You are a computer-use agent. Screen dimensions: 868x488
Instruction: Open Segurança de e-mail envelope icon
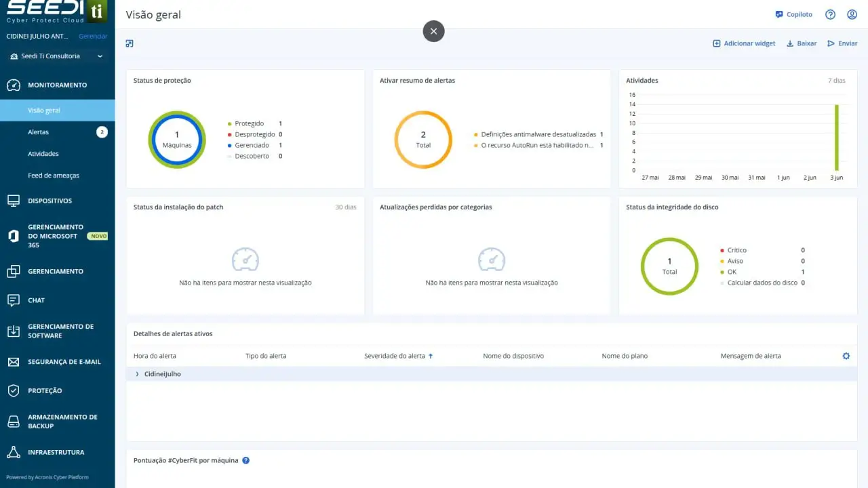[x=14, y=362]
